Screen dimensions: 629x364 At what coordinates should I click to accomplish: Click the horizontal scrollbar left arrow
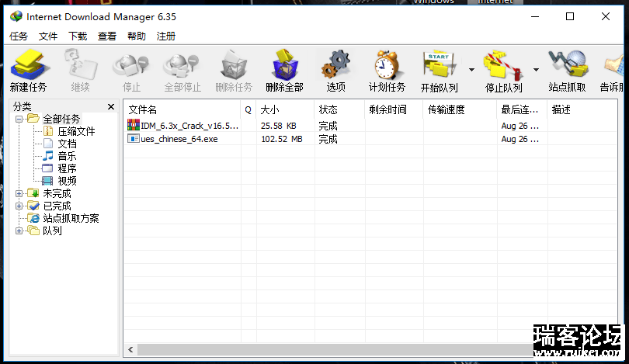[x=130, y=349]
